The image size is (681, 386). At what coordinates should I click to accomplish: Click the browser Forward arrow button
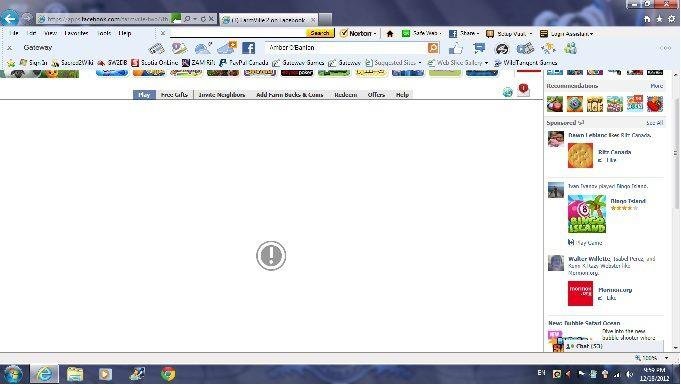pyautogui.click(x=27, y=18)
